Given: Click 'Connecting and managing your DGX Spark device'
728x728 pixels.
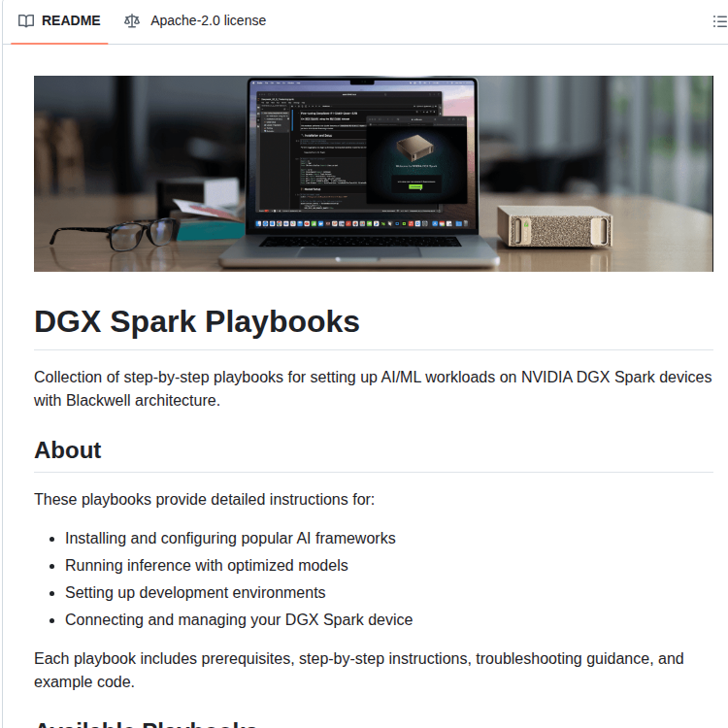Looking at the screenshot, I should [x=239, y=620].
